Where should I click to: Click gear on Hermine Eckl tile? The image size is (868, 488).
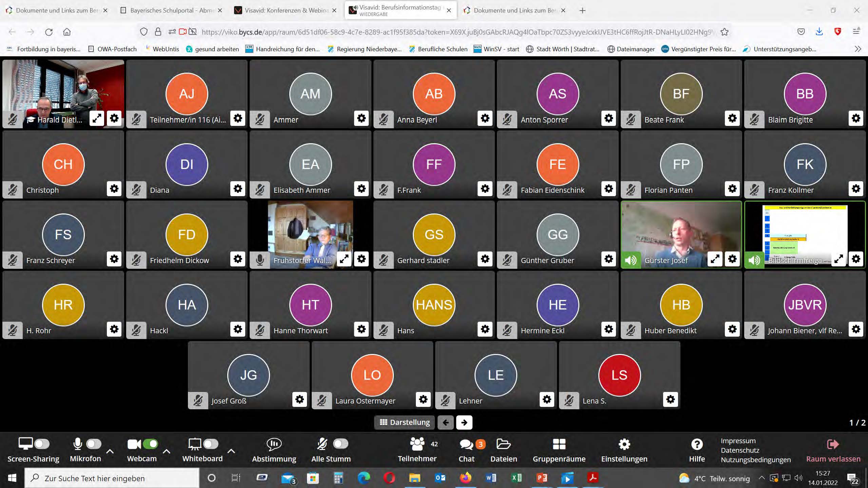[609, 329]
